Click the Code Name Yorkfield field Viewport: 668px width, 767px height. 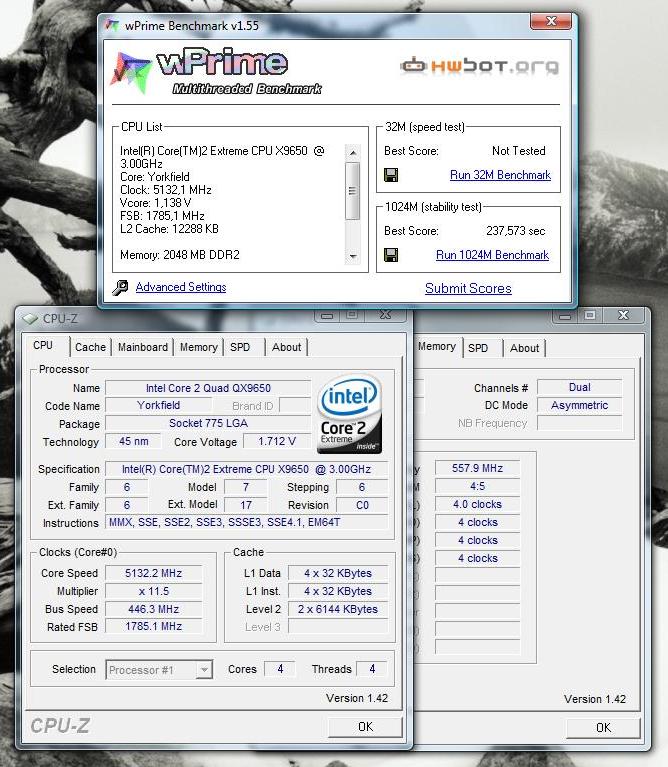pyautogui.click(x=158, y=406)
